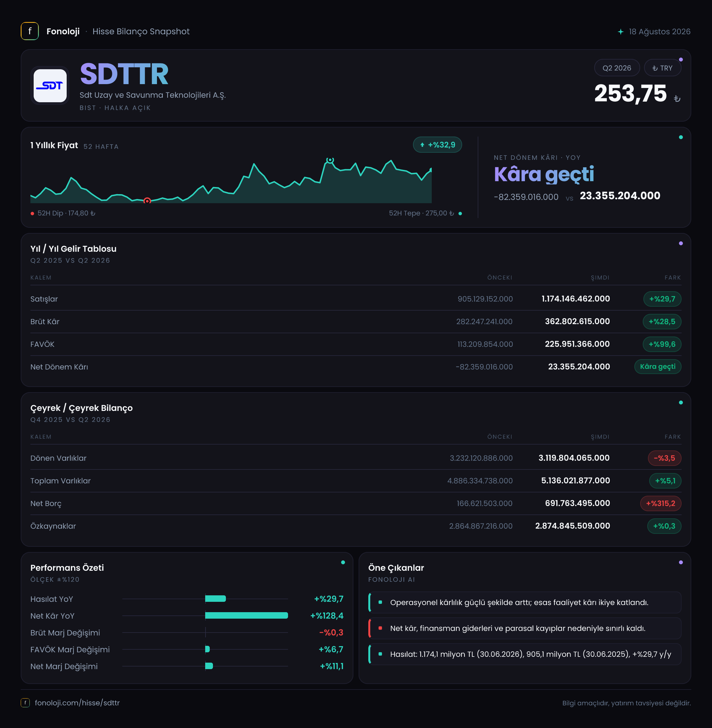Click the SDT company logo thumbnail
This screenshot has height=728, width=712.
(50, 86)
